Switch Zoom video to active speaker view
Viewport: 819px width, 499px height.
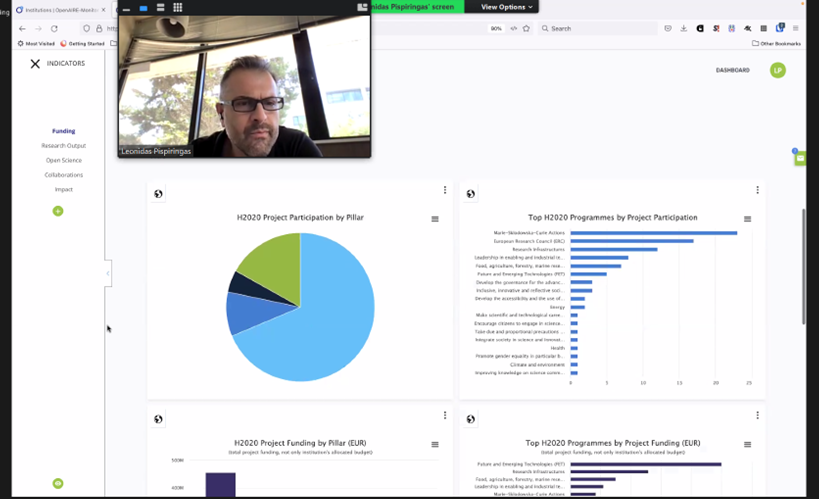(143, 8)
